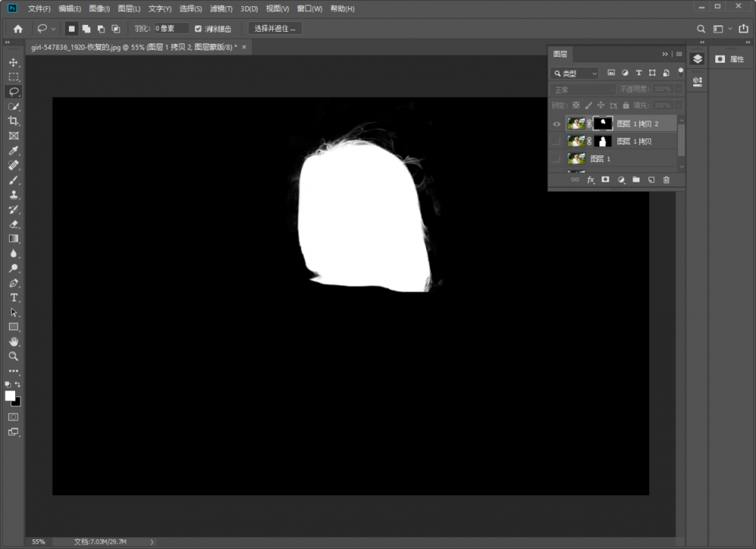This screenshot has height=549, width=756.
Task: Show the 图层 1 拷贝 layer
Action: [x=557, y=142]
